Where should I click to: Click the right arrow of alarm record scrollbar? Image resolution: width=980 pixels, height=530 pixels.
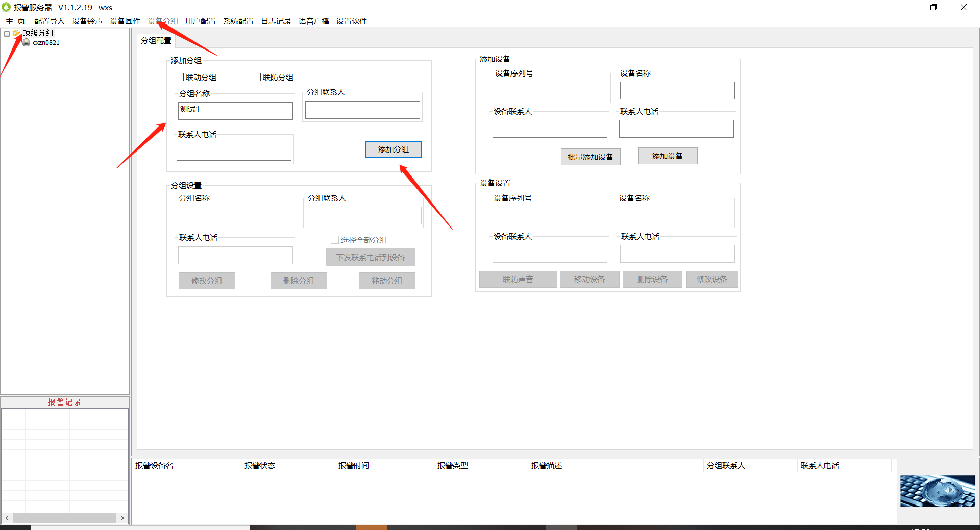coord(122,518)
